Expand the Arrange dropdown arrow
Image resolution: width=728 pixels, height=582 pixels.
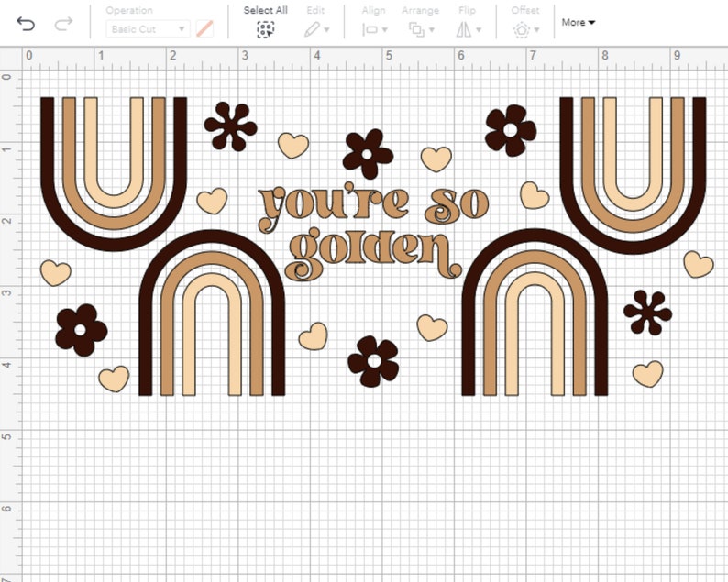(x=432, y=30)
